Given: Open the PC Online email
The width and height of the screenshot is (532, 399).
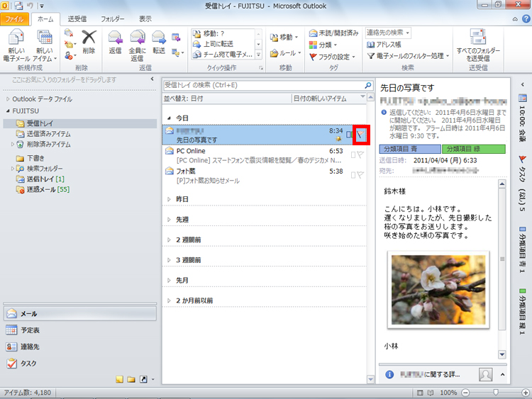Looking at the screenshot, I should [x=265, y=155].
